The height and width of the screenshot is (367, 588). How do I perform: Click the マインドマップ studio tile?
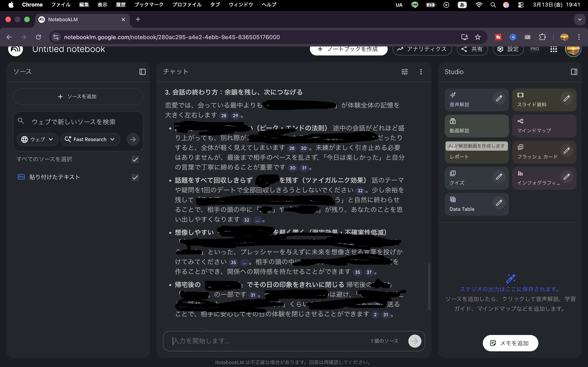tap(544, 126)
